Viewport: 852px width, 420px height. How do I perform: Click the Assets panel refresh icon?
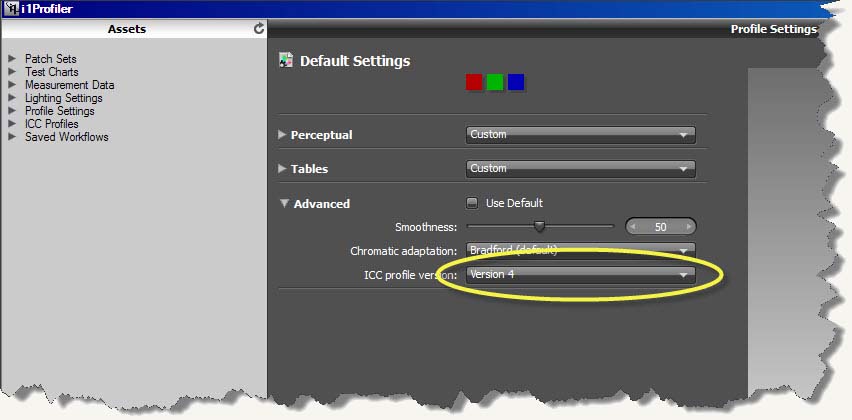click(259, 29)
